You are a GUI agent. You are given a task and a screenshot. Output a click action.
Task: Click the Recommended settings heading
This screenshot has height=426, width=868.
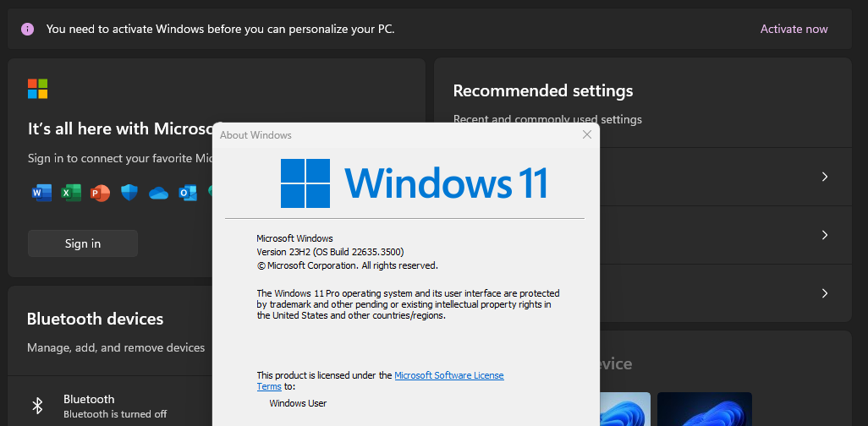point(543,90)
